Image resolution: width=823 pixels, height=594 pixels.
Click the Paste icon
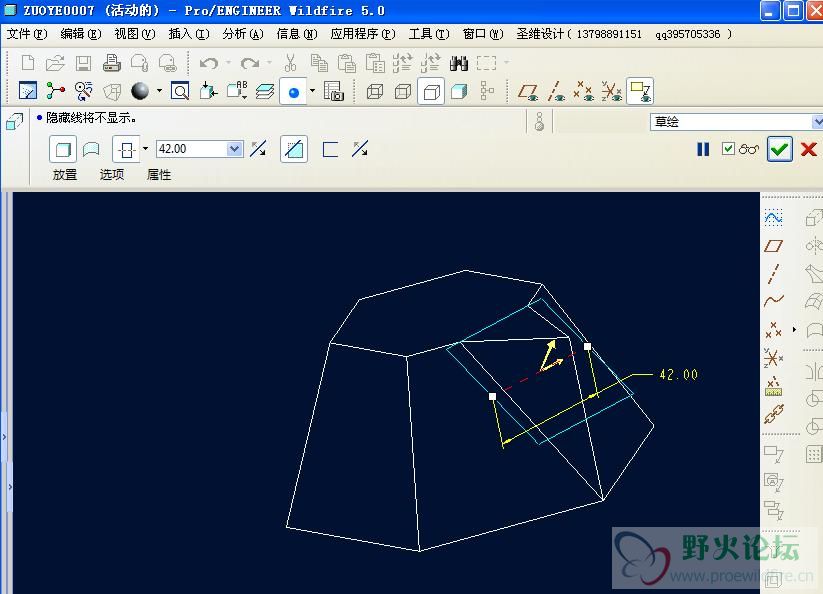pos(346,63)
